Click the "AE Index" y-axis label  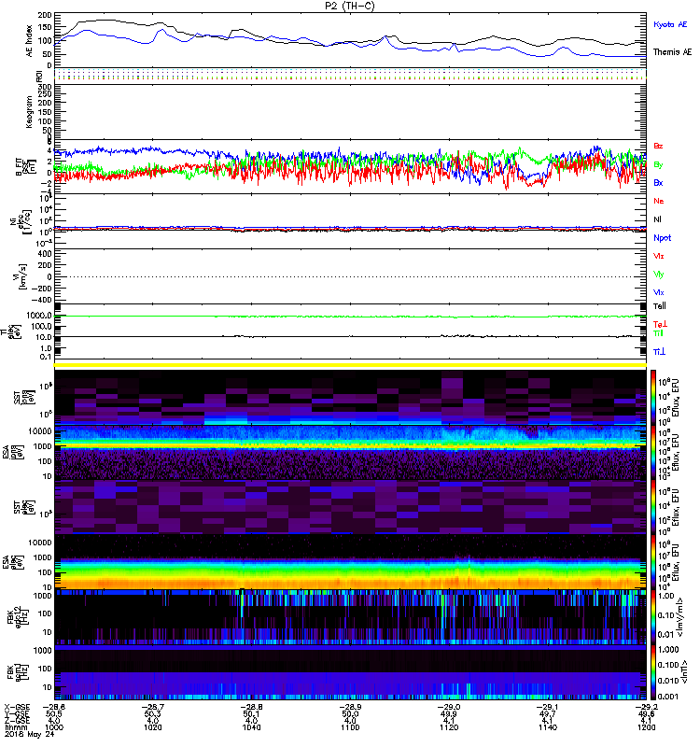tap(30, 41)
